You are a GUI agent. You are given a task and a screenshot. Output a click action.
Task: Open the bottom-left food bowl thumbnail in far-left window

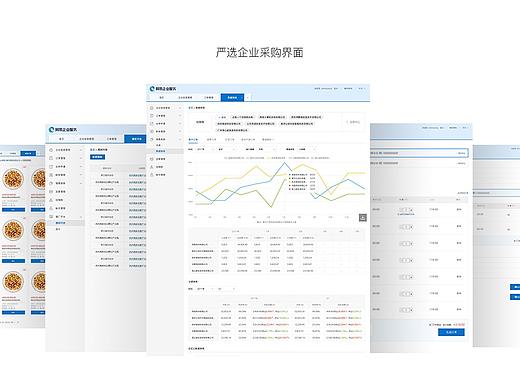click(13, 282)
